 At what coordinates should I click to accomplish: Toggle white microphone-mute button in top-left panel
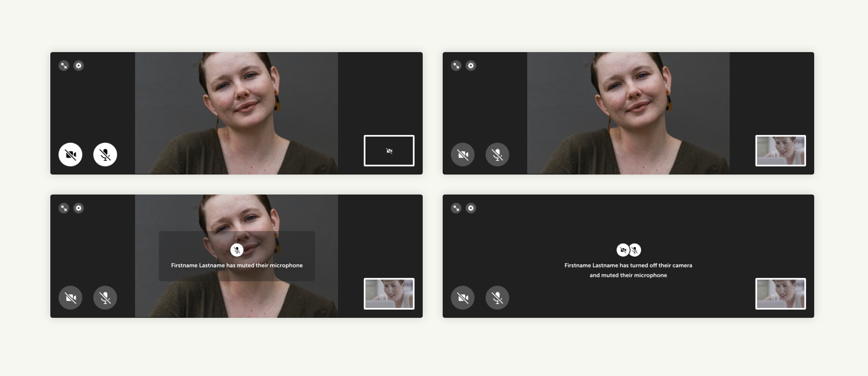(105, 155)
